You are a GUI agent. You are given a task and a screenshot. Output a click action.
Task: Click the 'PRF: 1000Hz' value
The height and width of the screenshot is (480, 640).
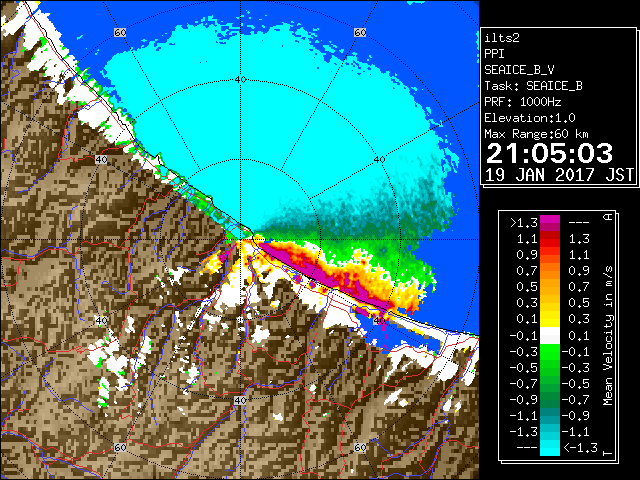tap(522, 102)
